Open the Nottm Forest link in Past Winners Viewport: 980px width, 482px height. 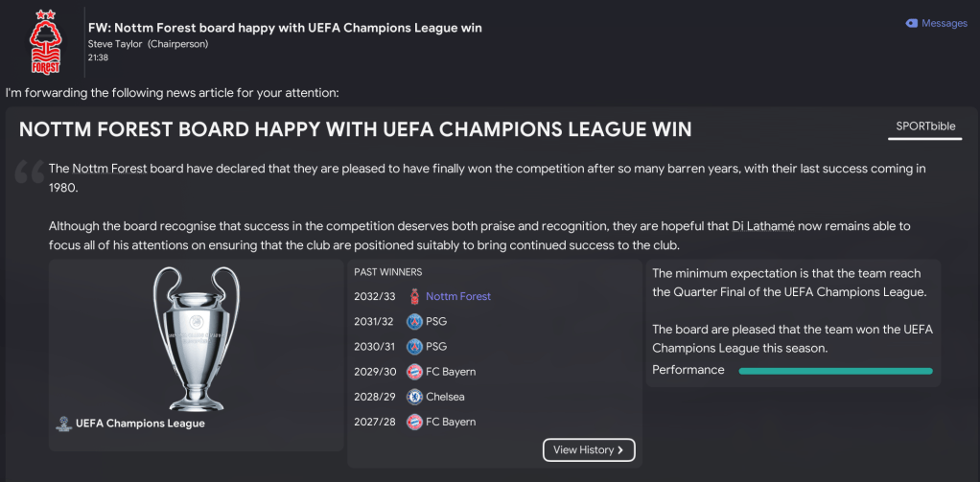458,297
